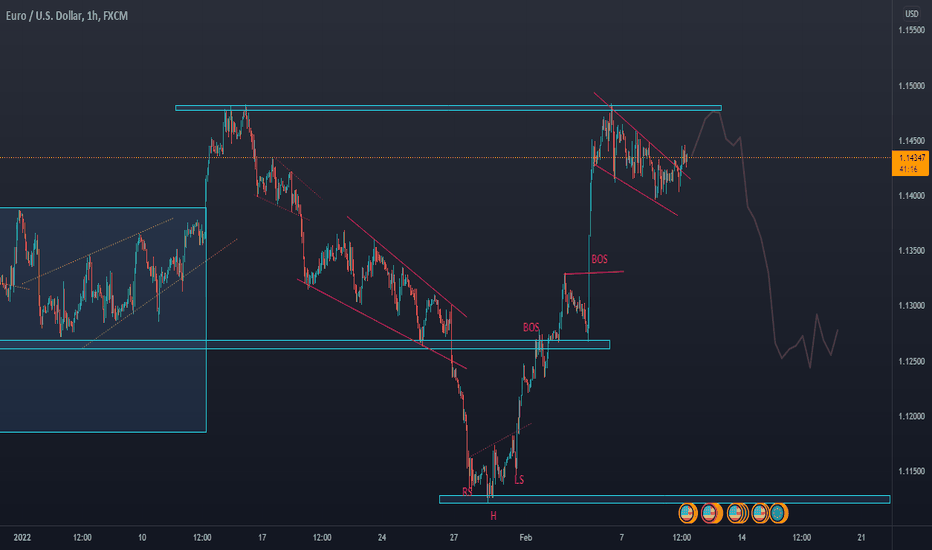Click the 14 date label on time axis
The image size is (932, 550).
pos(742,538)
